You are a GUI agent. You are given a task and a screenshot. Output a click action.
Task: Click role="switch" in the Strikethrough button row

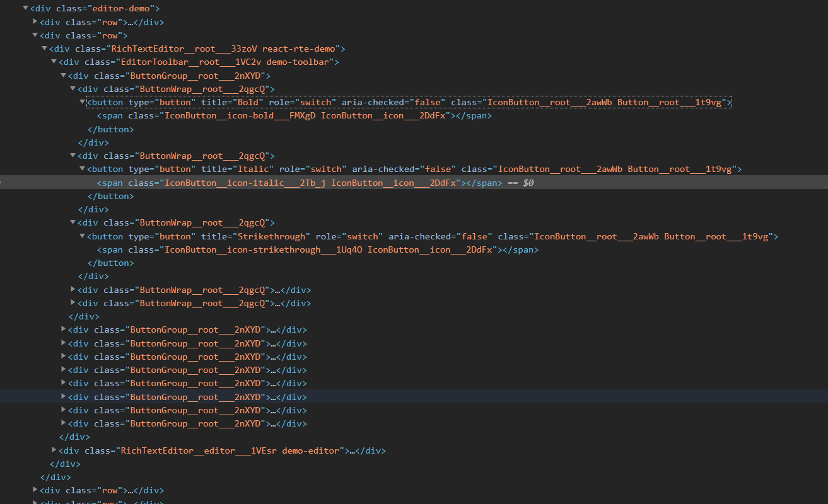point(349,236)
